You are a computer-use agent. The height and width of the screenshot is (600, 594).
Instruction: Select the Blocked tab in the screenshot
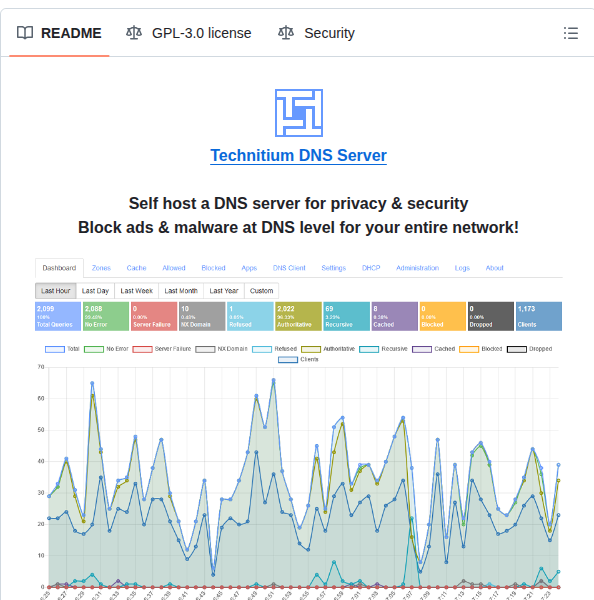pyautogui.click(x=213, y=268)
